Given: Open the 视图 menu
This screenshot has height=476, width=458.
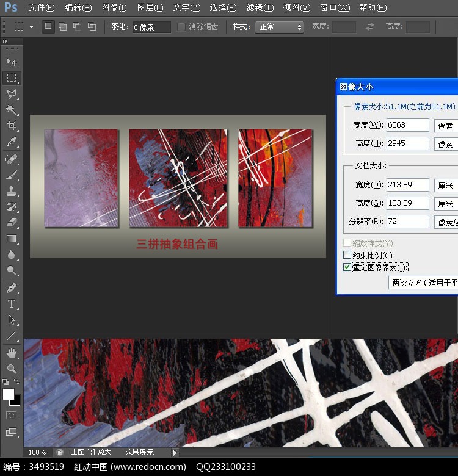Looking at the screenshot, I should [x=296, y=7].
